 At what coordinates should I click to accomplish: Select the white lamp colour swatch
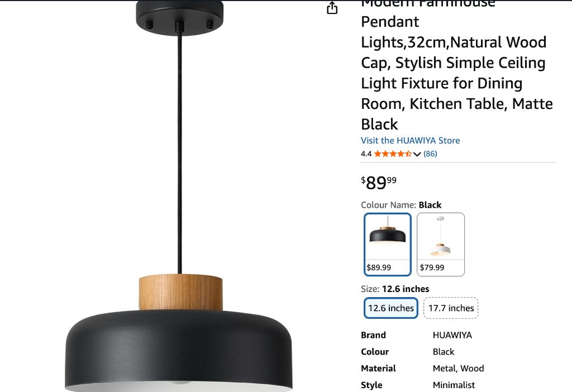(x=441, y=245)
